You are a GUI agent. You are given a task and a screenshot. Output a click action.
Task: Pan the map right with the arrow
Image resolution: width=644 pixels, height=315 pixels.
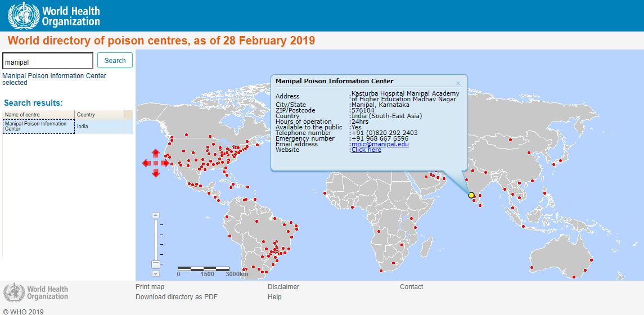click(x=165, y=163)
